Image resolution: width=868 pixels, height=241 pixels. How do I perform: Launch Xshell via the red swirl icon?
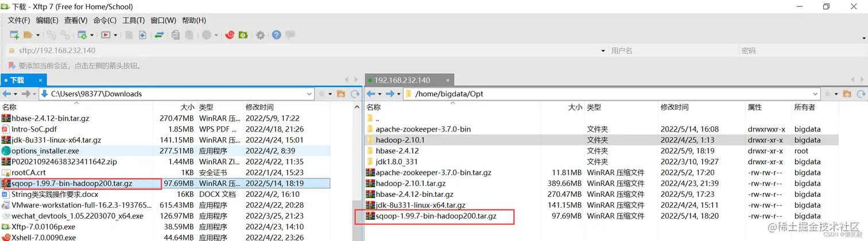point(230,35)
